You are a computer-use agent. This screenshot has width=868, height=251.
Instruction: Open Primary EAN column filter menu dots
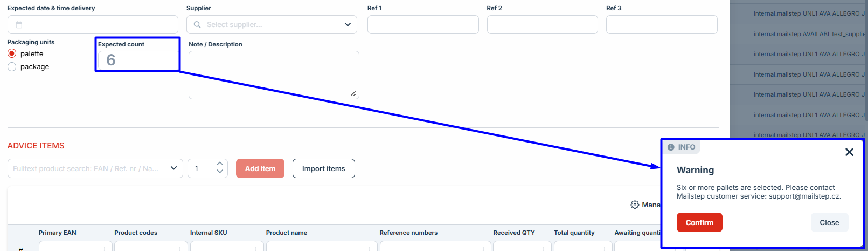tap(105, 248)
